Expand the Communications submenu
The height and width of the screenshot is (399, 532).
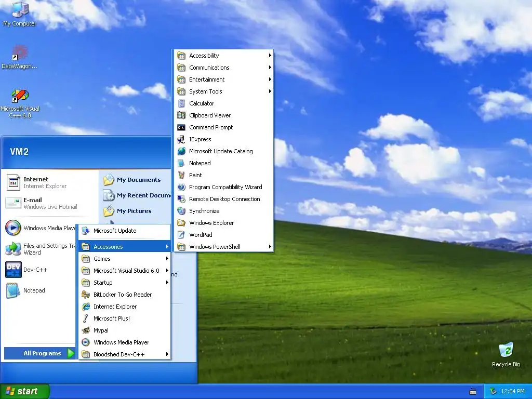point(224,68)
